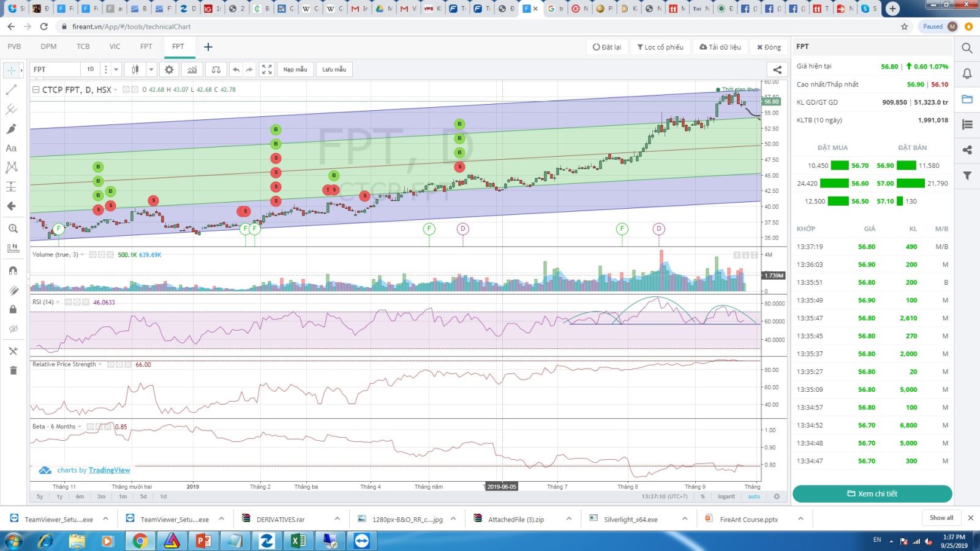Select the brush drawing tool
The image size is (980, 551).
11,129
